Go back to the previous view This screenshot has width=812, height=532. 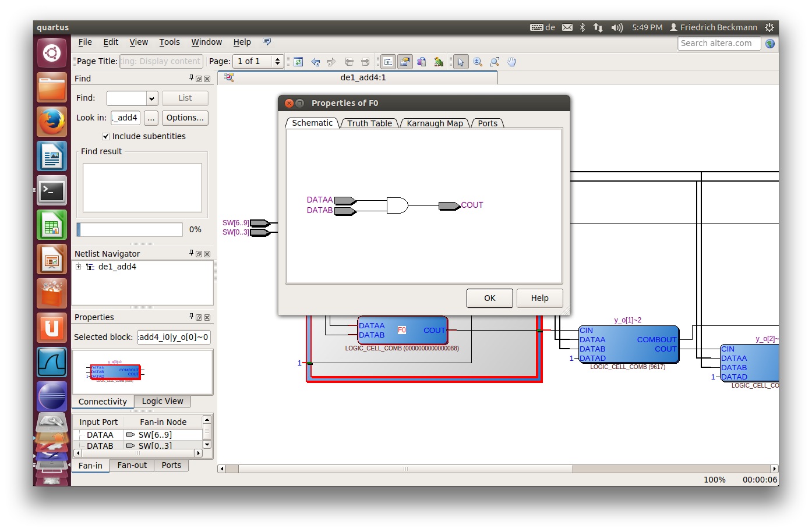[x=315, y=62]
